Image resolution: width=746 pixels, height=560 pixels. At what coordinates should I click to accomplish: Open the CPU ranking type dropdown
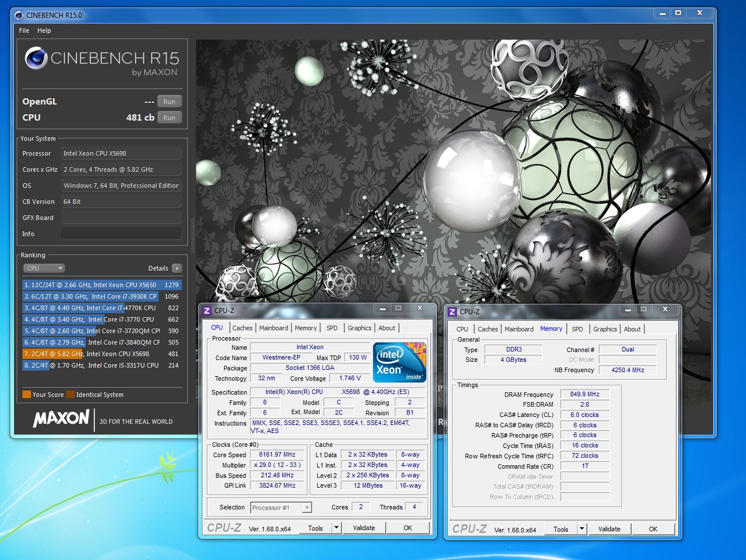click(x=44, y=268)
